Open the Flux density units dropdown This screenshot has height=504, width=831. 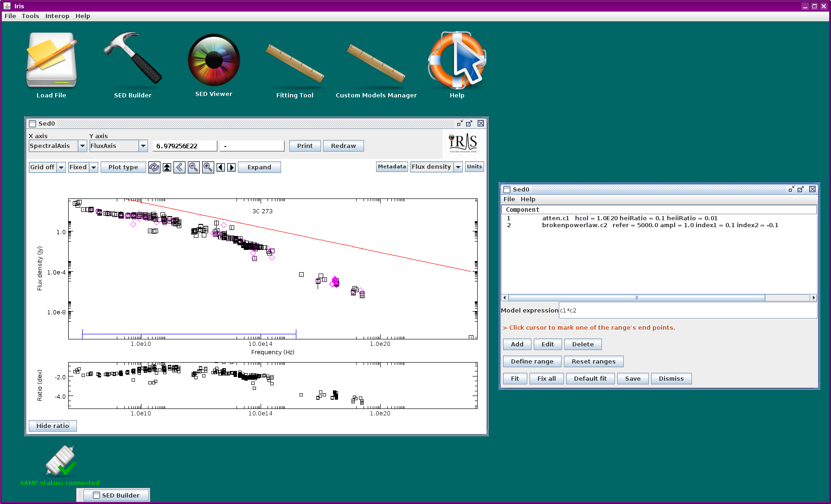pyautogui.click(x=436, y=167)
